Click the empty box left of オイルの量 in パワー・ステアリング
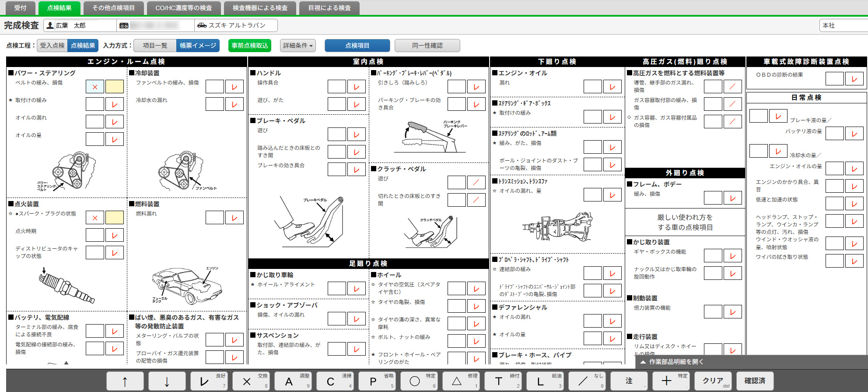This screenshot has height=392, width=868. (95, 139)
